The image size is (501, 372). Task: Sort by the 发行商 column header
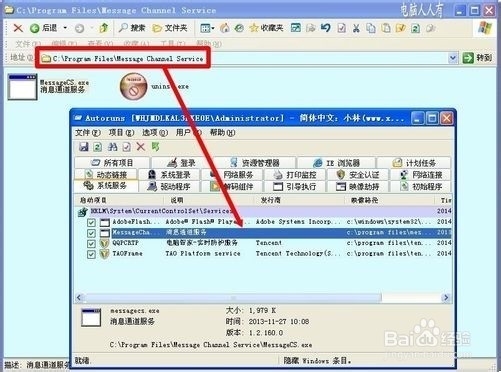300,200
